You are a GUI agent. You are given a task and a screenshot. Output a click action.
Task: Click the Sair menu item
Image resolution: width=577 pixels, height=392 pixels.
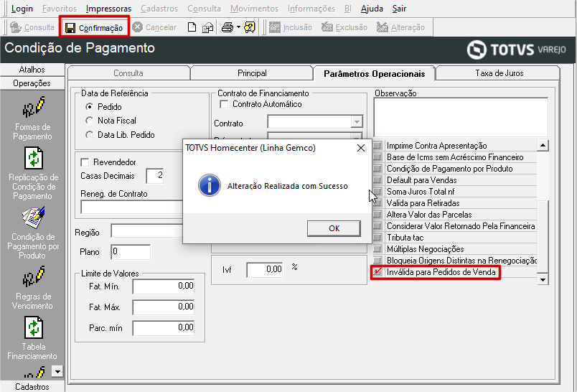click(399, 9)
